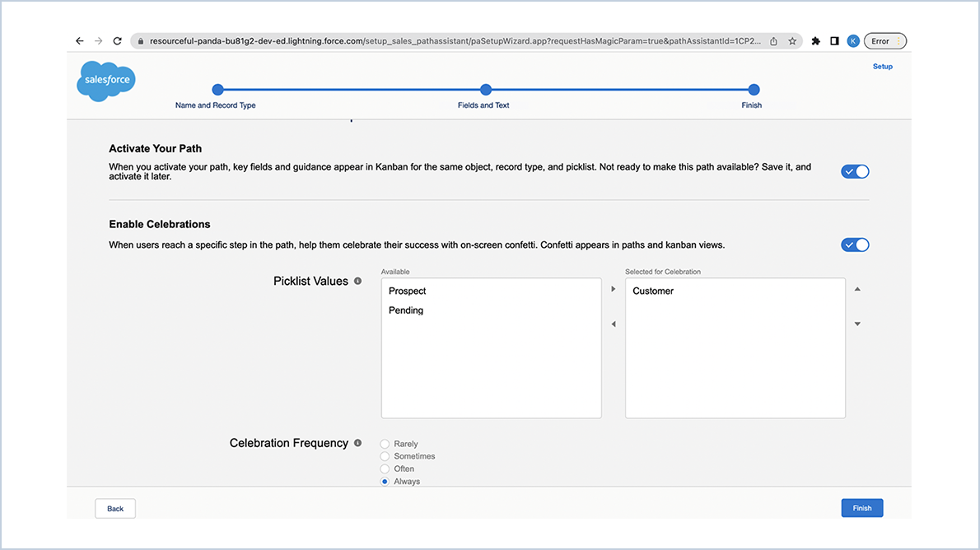The image size is (980, 550).
Task: Select the Rarely frequency radio button
Action: (383, 443)
